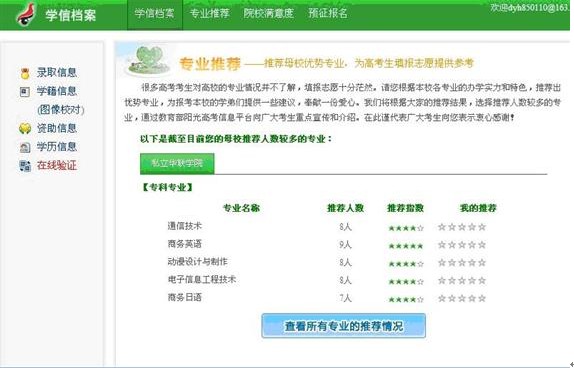Rate 电子信息工程技术 with my recommendation stars
574x369 pixels.
pos(462,281)
